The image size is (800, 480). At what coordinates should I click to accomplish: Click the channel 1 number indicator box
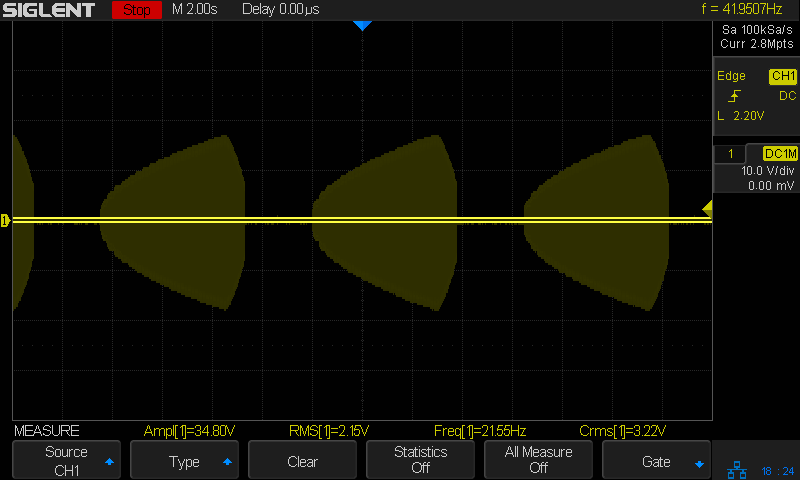[x=731, y=153]
